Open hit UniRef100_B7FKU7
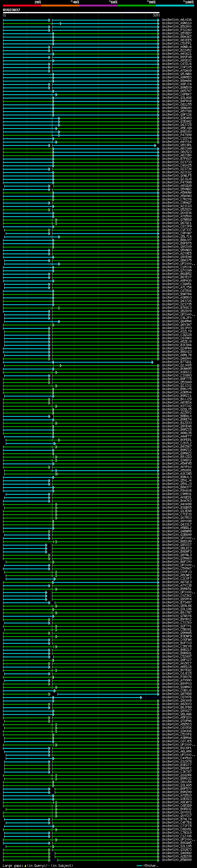 (177, 159)
